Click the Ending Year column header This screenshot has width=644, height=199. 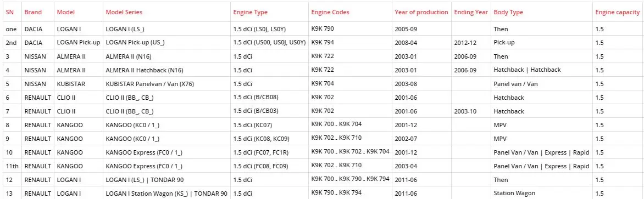pos(471,12)
